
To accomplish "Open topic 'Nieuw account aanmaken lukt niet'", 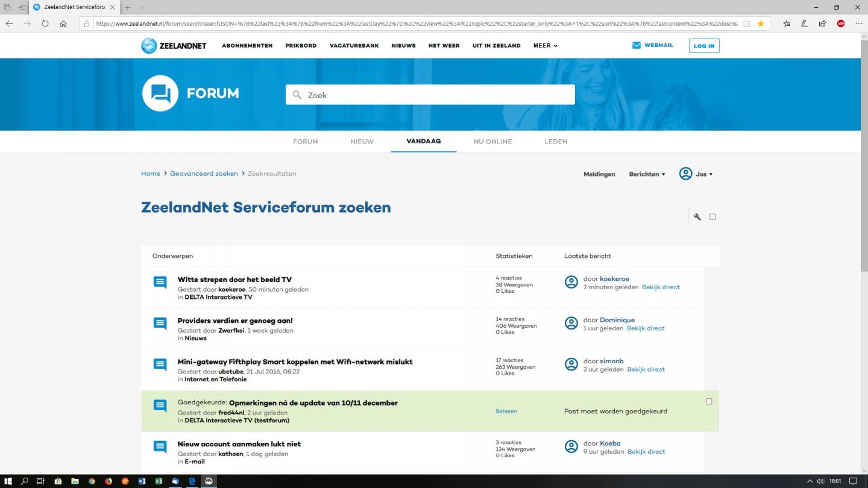I will coord(239,444).
